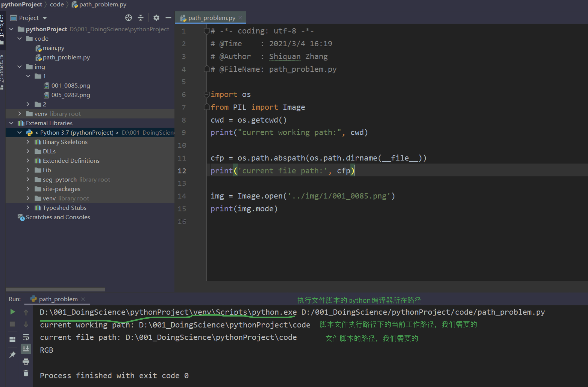Click the Project panel horizontal scrollbar
588x387 pixels.
click(55, 289)
